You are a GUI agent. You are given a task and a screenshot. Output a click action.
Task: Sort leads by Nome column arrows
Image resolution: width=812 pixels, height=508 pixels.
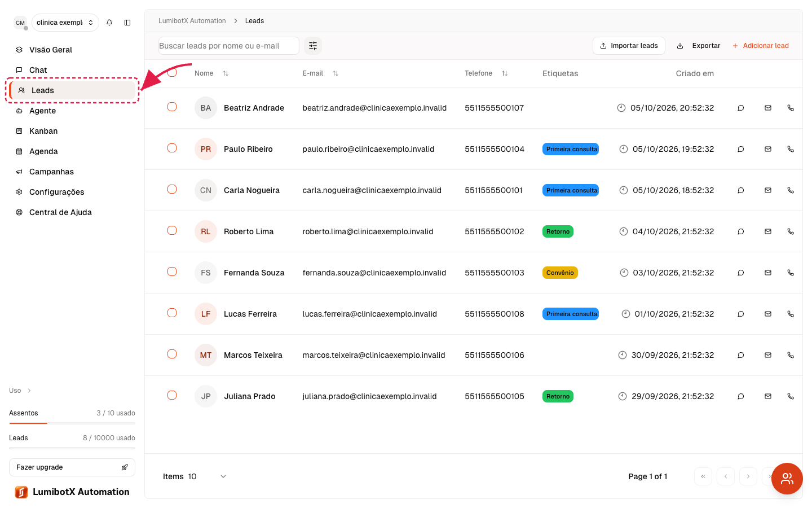click(226, 73)
